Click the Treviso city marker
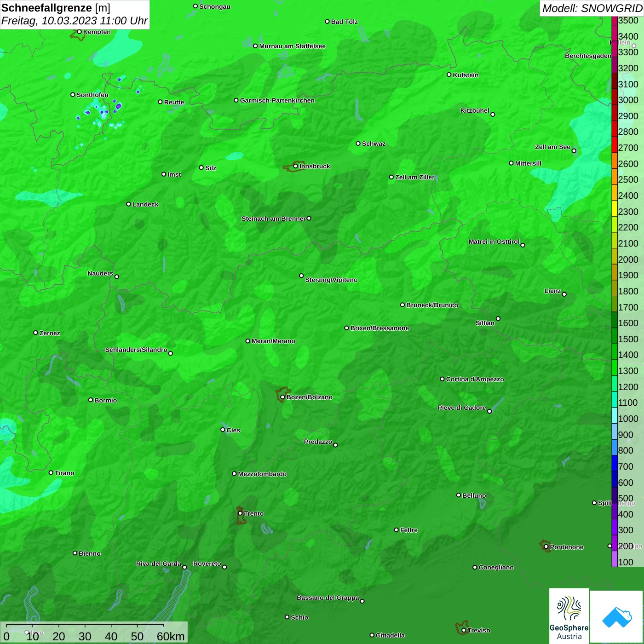Image resolution: width=644 pixels, height=644 pixels. click(464, 631)
